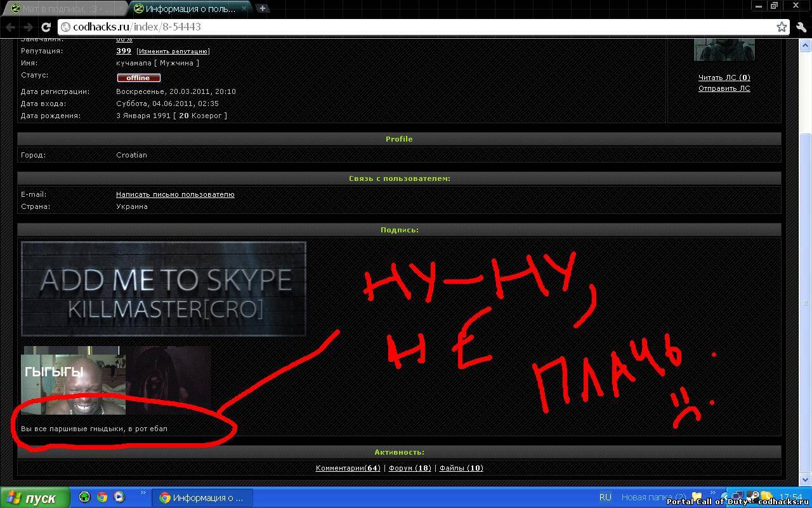This screenshot has width=812, height=508.
Task: Click the site info globe icon in address bar
Action: [65, 27]
